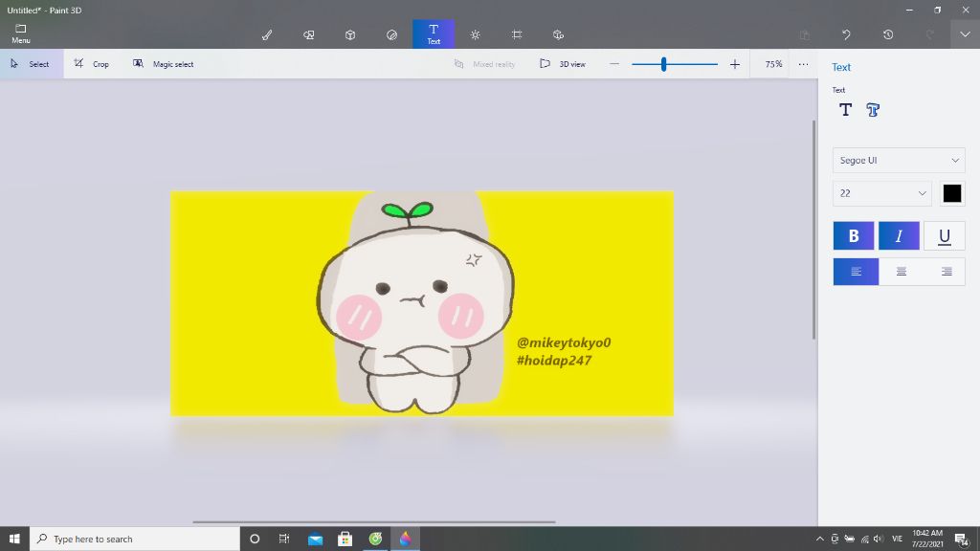Open the 3D library
The width and height of the screenshot is (980, 551).
click(558, 35)
